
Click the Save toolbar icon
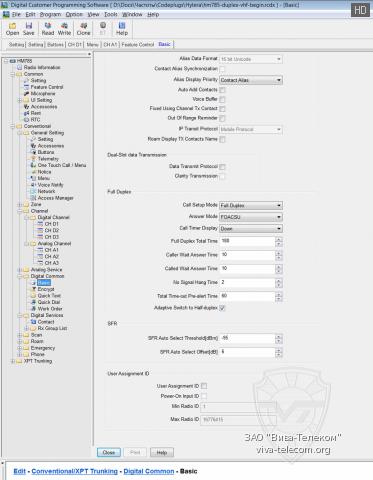point(29,29)
